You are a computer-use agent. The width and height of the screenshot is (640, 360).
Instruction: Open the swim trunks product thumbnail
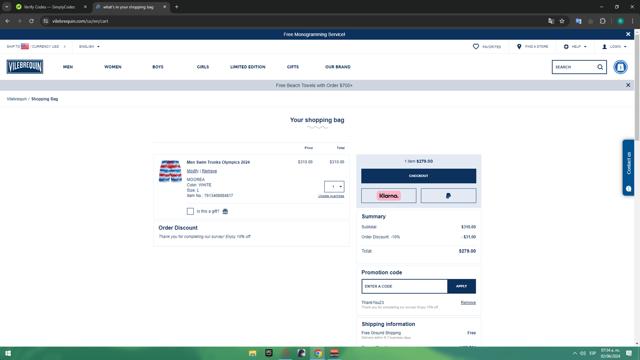[x=170, y=171]
